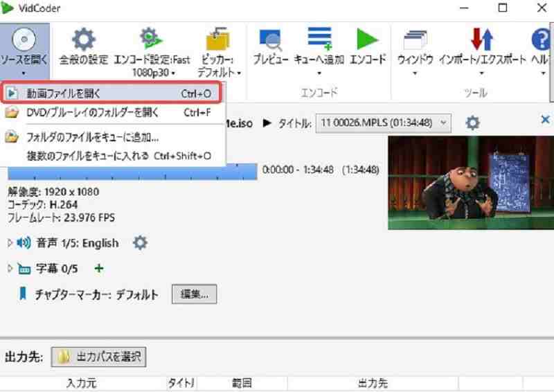The width and height of the screenshot is (554, 392).
Task: Click the video preview thumbnail
Action: [x=471, y=183]
